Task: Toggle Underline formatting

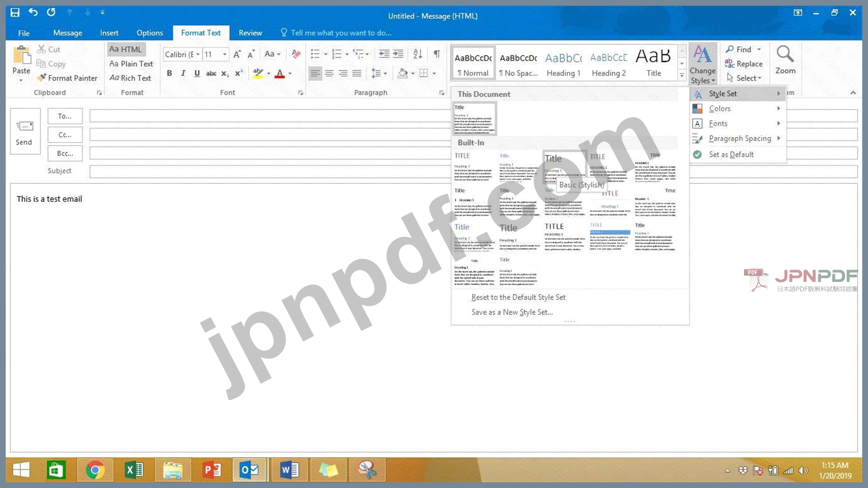Action: point(197,74)
